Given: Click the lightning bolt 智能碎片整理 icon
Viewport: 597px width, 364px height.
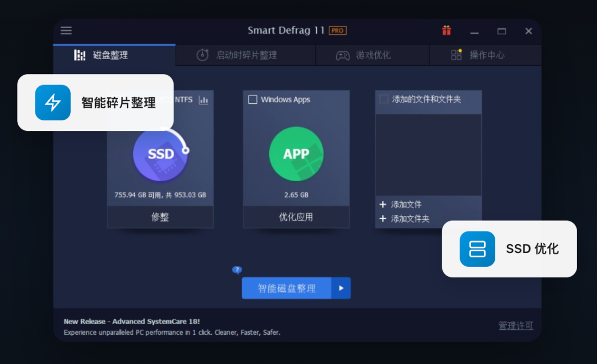Looking at the screenshot, I should click(53, 103).
